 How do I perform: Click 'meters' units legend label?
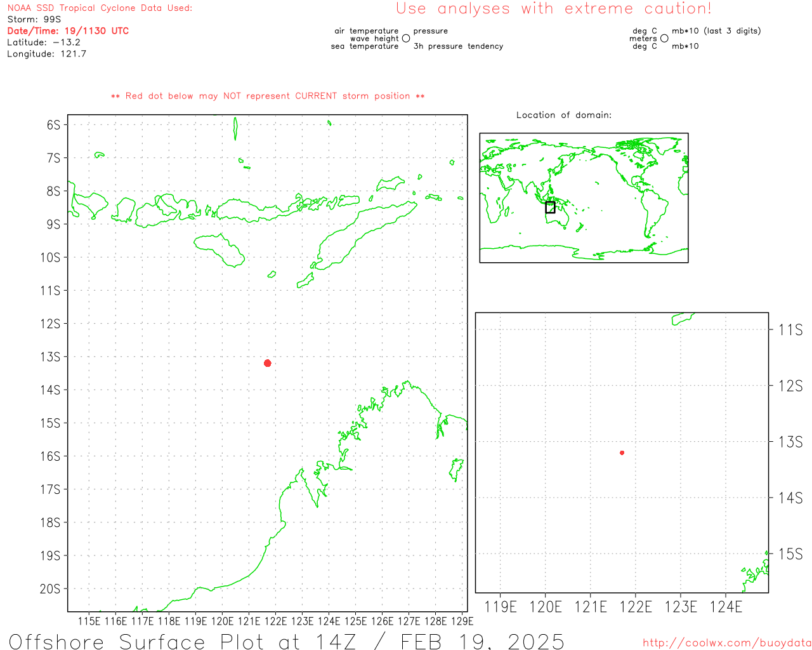coord(643,39)
